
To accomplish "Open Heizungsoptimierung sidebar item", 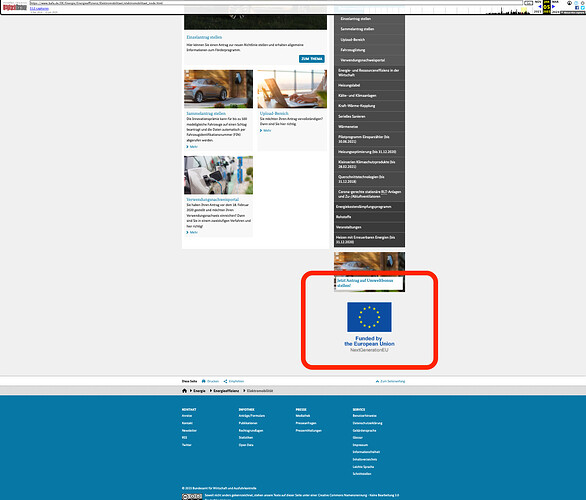I will tap(369, 152).
